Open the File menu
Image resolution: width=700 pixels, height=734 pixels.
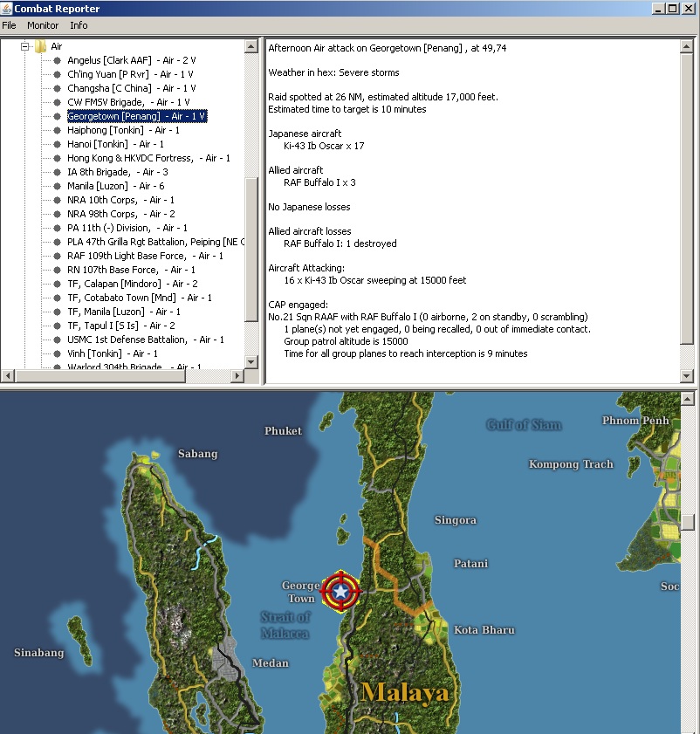[x=9, y=25]
